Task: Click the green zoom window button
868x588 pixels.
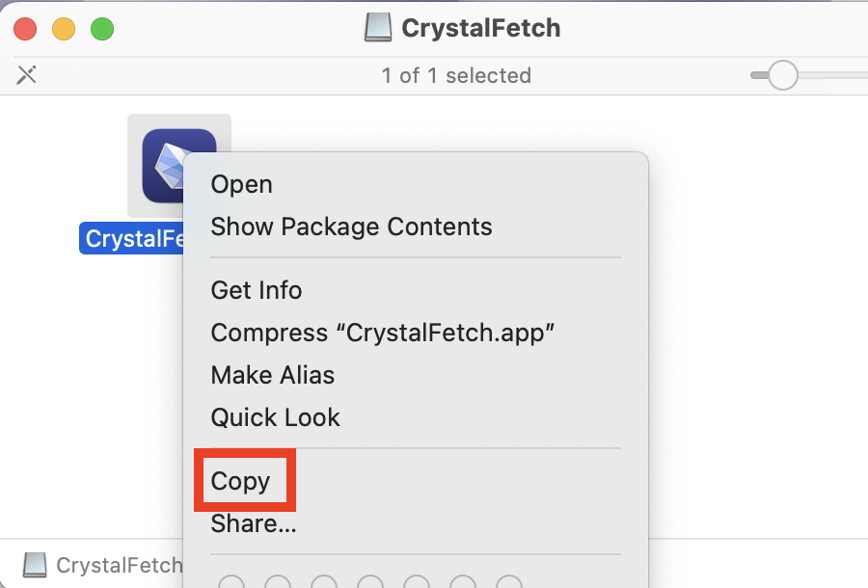Action: [102, 29]
